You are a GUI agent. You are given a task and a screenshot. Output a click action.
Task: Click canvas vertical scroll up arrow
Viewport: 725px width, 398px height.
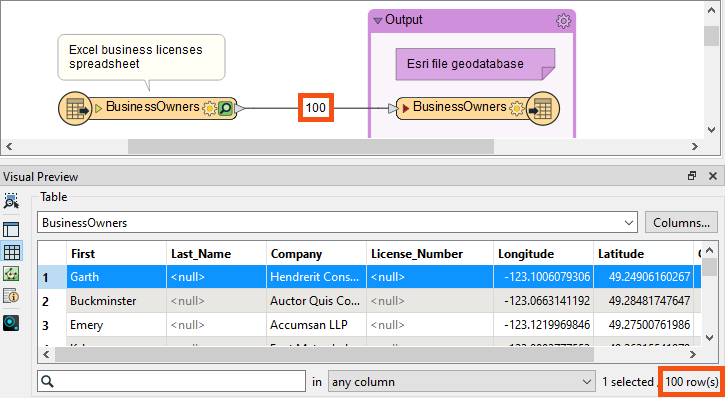tap(712, 10)
